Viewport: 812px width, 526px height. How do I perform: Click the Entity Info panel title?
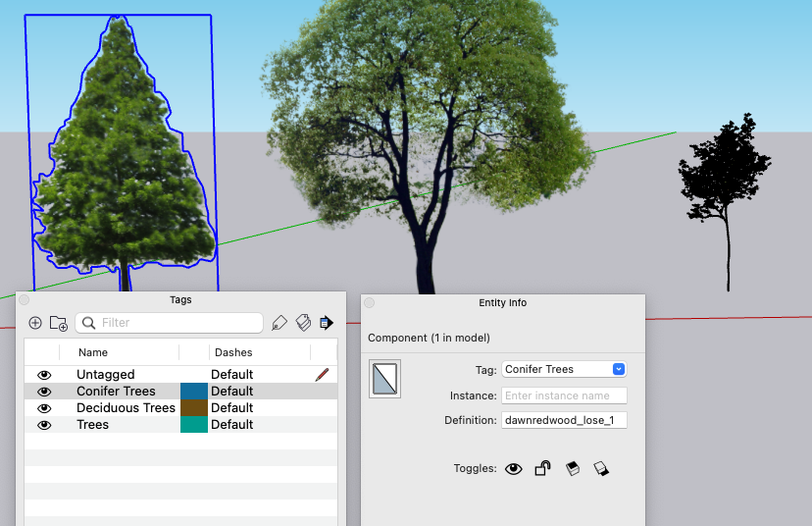[502, 302]
